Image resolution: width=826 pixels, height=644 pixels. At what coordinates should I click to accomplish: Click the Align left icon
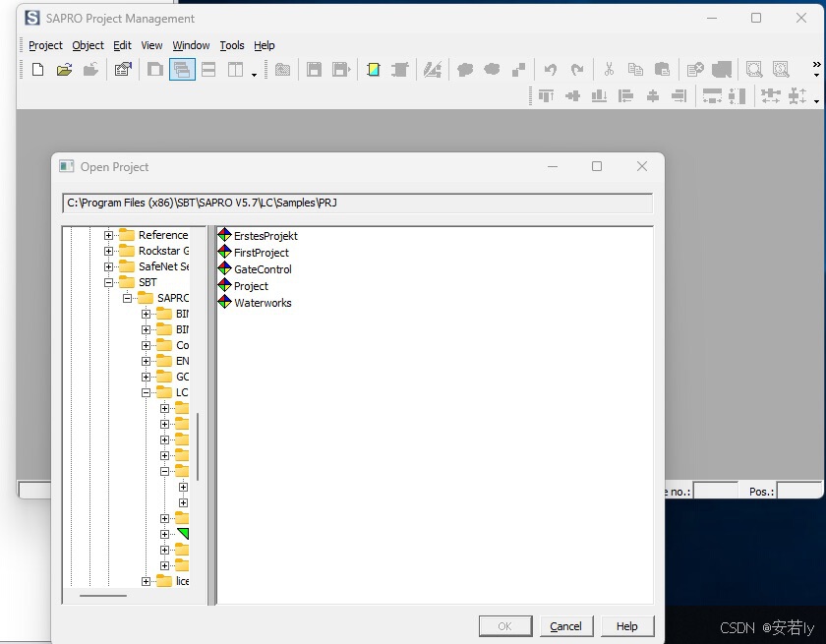pyautogui.click(x=625, y=95)
